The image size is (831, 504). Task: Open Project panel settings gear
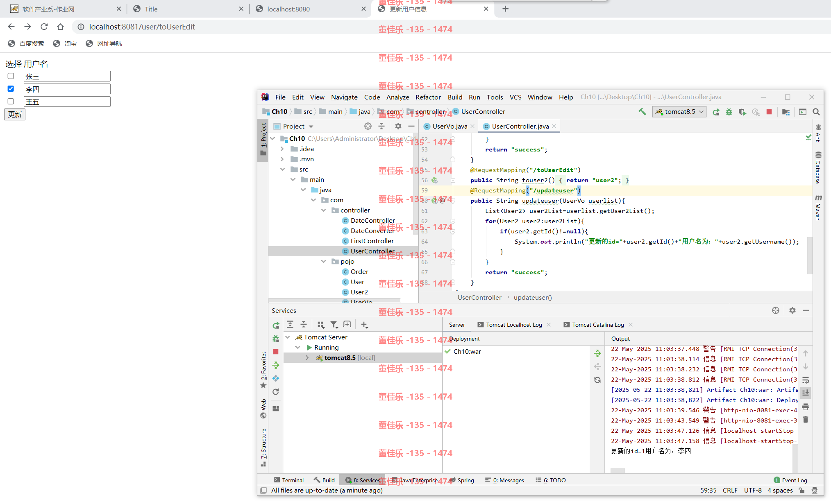[398, 126]
